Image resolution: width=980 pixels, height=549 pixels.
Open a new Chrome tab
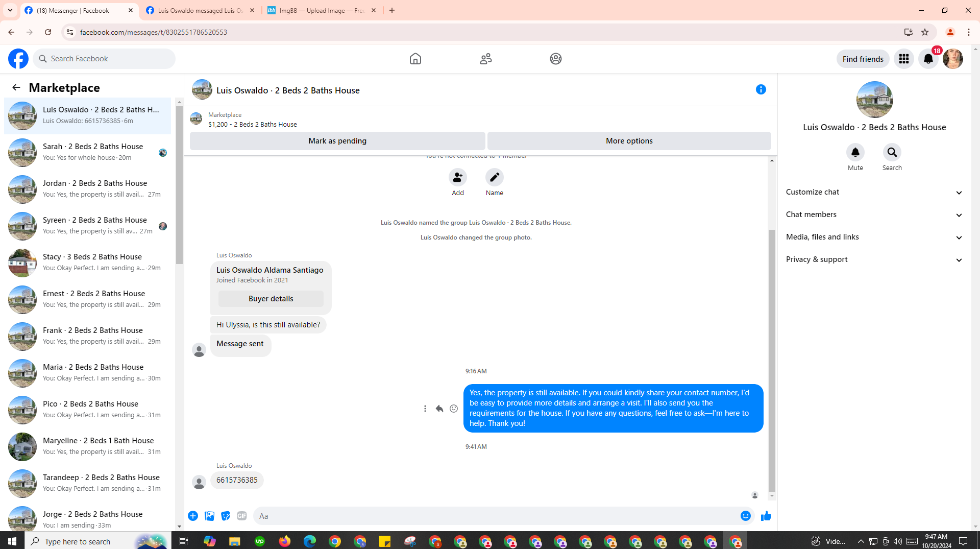tap(392, 10)
